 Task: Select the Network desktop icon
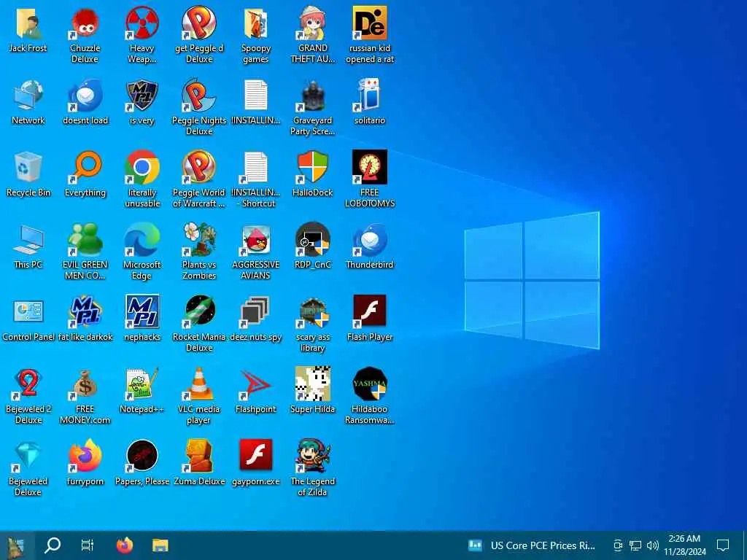28,96
